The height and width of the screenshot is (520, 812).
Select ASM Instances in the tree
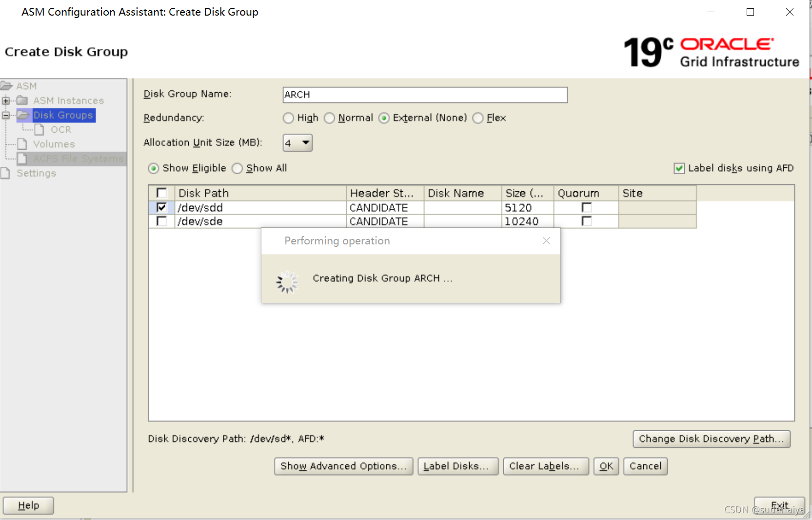[69, 100]
